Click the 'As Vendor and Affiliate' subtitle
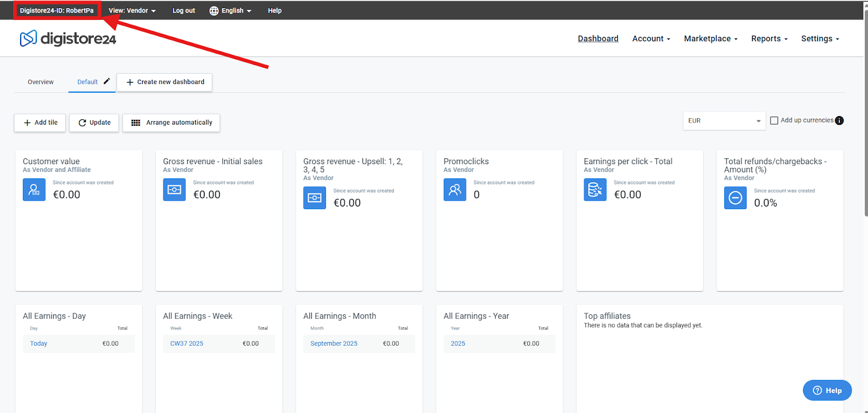This screenshot has width=868, height=413. coord(56,170)
